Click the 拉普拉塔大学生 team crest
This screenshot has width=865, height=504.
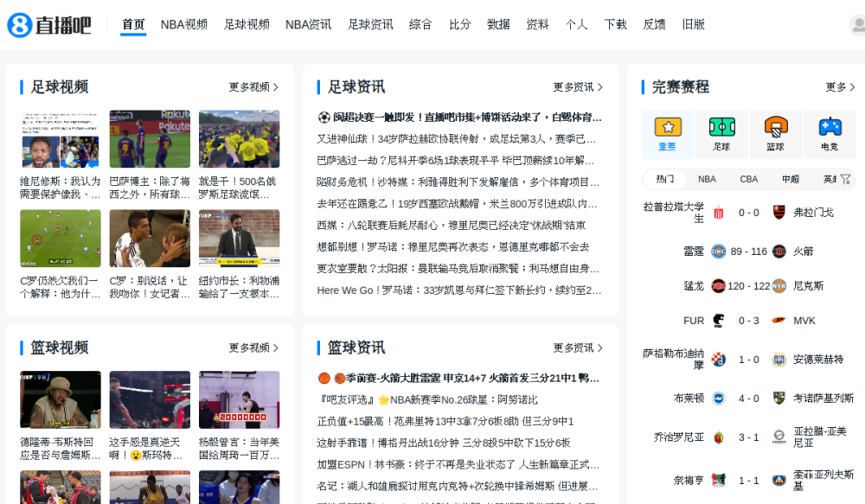pyautogui.click(x=718, y=213)
